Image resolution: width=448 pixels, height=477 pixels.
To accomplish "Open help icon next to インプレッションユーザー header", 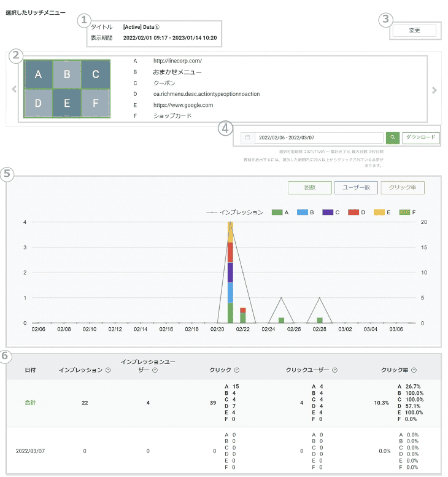I will point(155,370).
